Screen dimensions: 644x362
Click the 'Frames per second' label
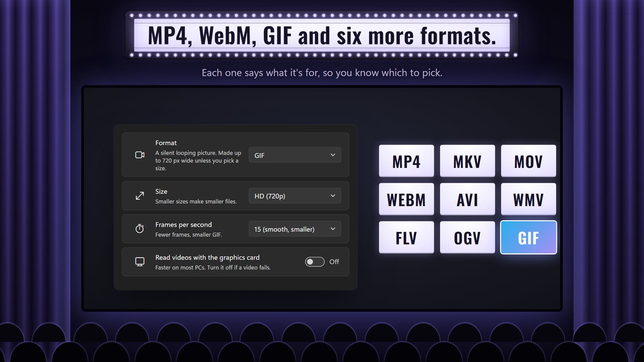point(184,225)
